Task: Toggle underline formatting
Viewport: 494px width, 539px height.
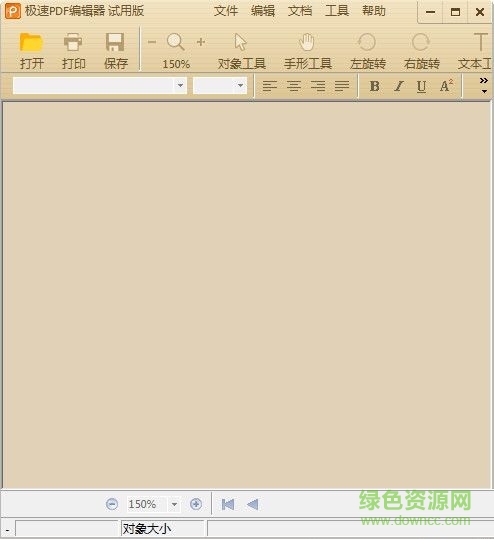Action: click(x=421, y=86)
